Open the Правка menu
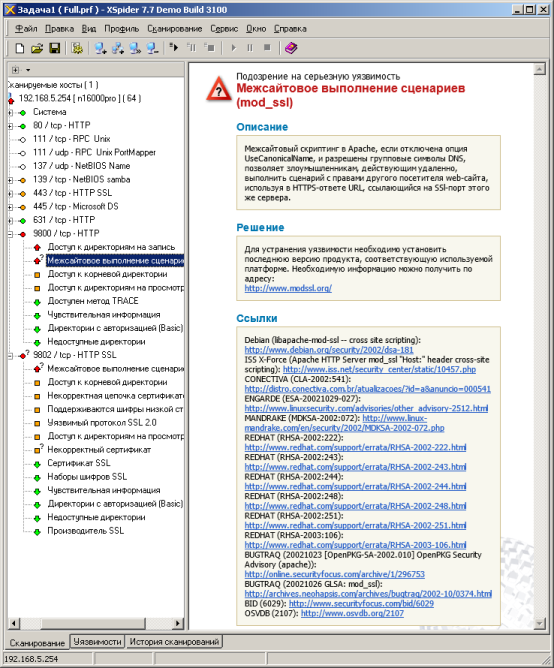The width and height of the screenshot is (554, 668). pyautogui.click(x=59, y=29)
